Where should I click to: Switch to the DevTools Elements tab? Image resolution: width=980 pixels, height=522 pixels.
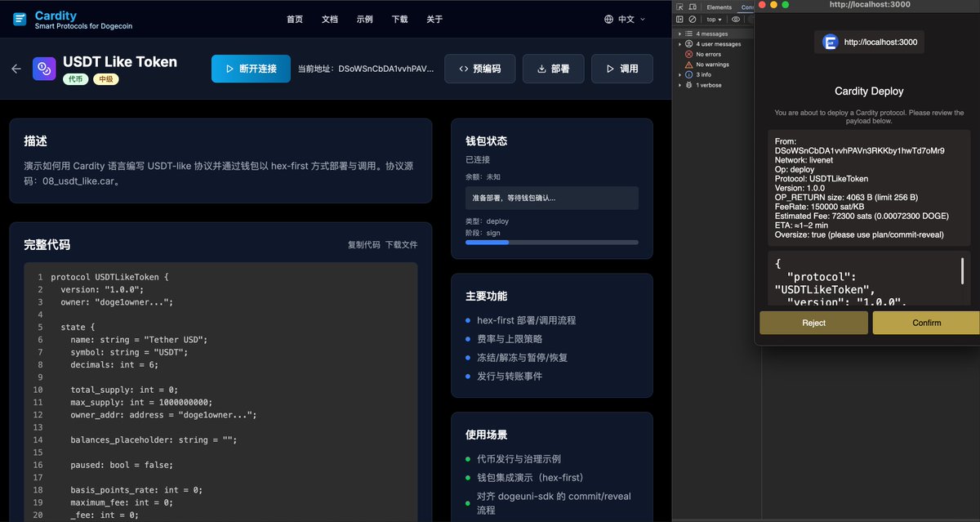click(719, 7)
